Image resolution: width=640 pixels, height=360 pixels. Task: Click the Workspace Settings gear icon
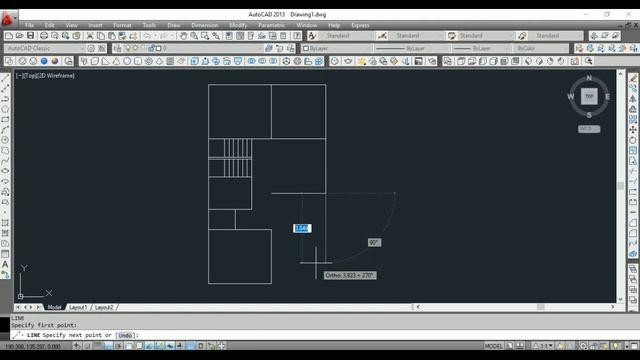point(91,48)
